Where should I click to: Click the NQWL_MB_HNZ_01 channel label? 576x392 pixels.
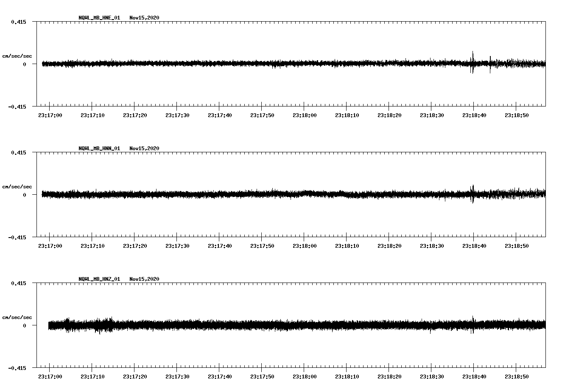coord(98,279)
